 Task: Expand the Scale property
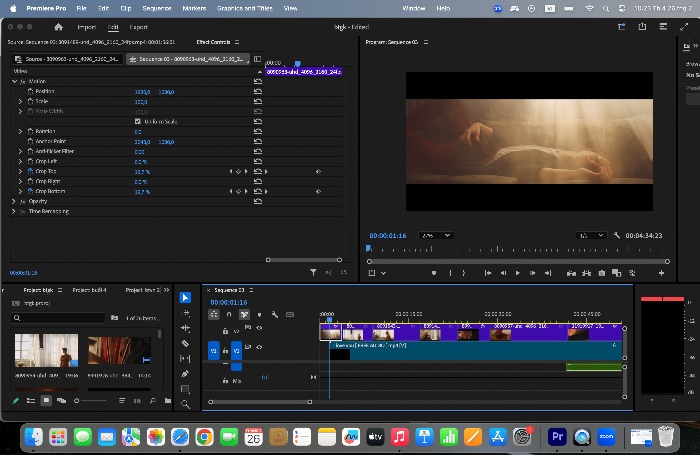click(x=20, y=101)
